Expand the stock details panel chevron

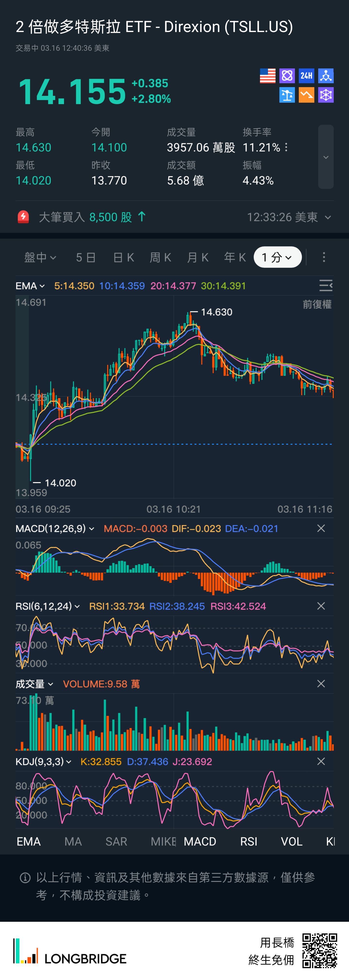pos(326,157)
